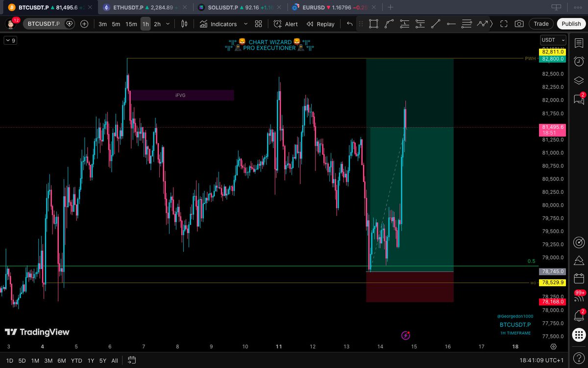
Task: Open the candlestick chart type selector
Action: click(185, 24)
